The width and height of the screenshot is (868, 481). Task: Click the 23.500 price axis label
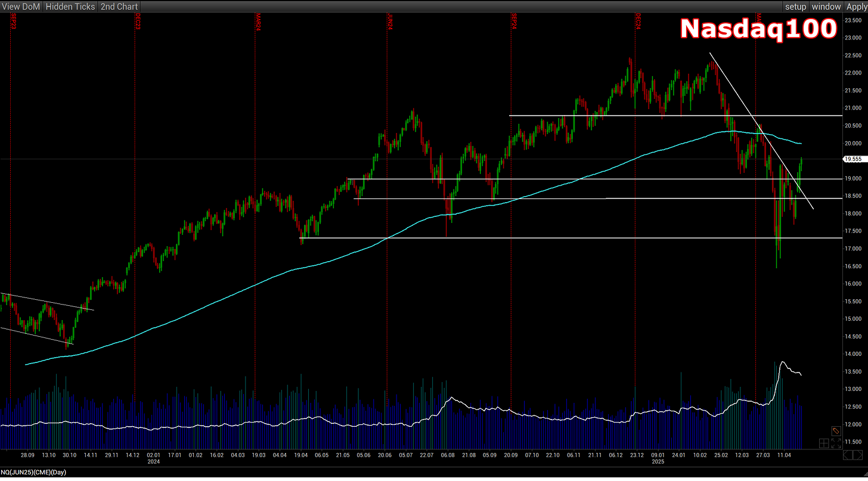coord(854,20)
